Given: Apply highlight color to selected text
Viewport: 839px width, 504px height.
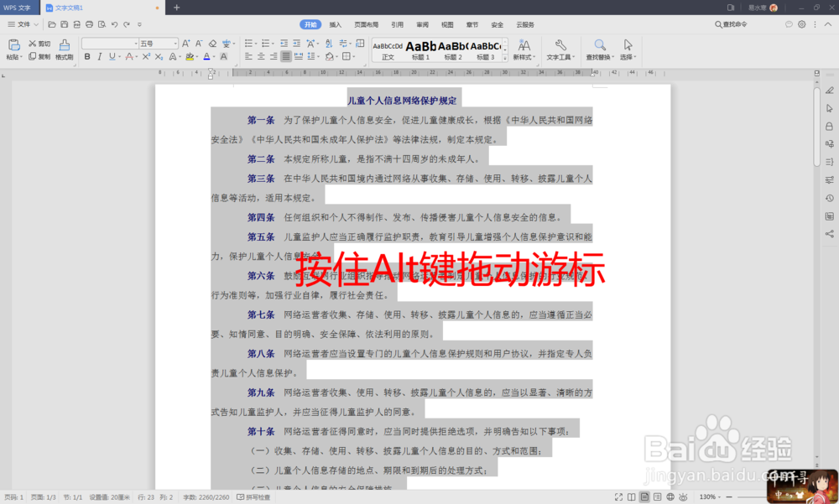Looking at the screenshot, I should (x=188, y=56).
